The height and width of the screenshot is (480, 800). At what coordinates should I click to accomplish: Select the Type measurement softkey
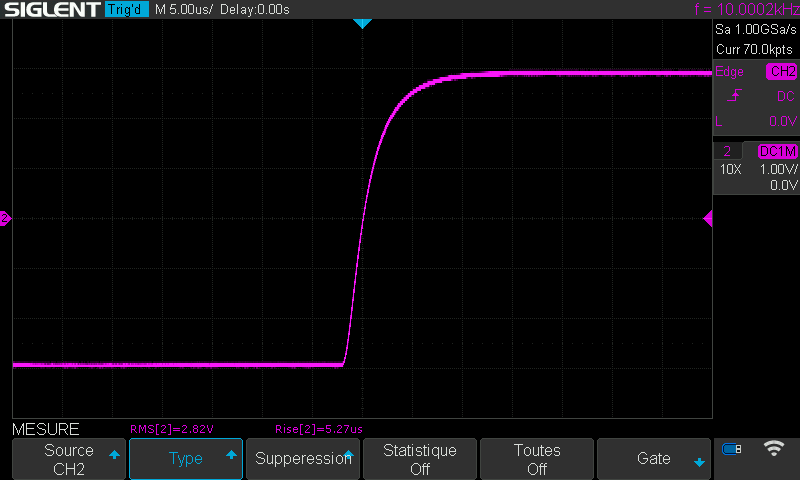(186, 459)
